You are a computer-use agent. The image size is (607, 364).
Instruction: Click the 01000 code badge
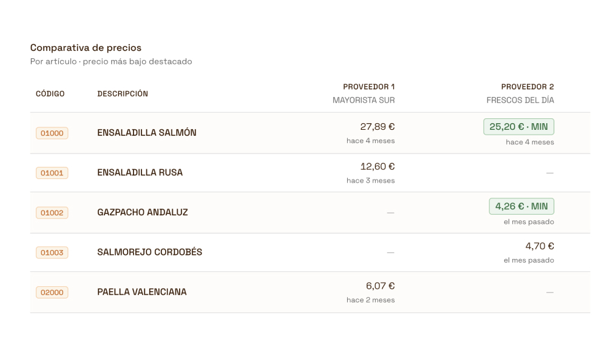(52, 133)
